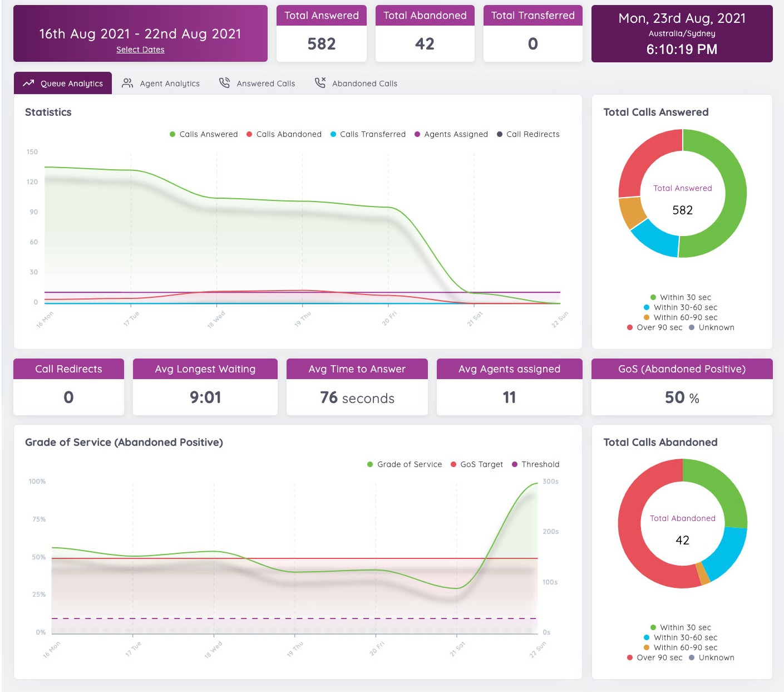This screenshot has height=692, width=784.
Task: Click the green Calls Answered legend marker
Action: pos(172,134)
